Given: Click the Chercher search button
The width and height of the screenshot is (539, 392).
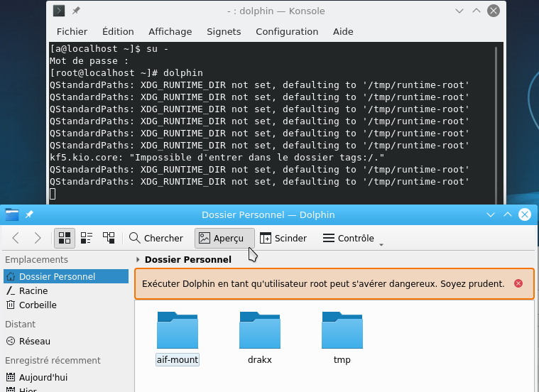Looking at the screenshot, I should point(156,238).
